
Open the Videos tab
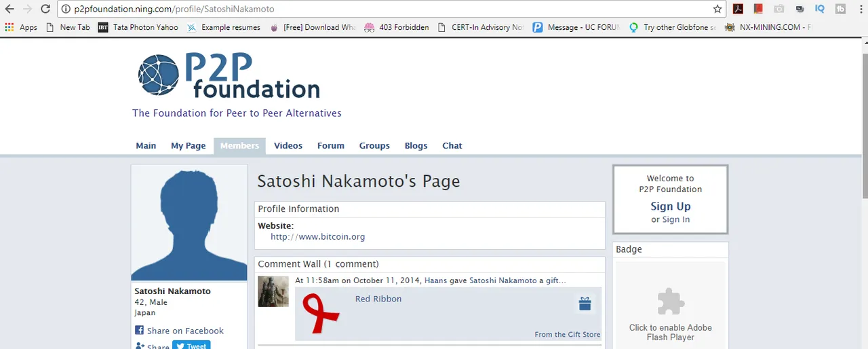pos(288,146)
